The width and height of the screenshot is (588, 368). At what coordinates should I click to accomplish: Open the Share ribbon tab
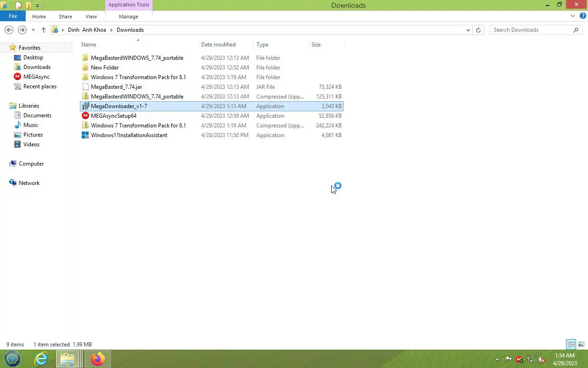pyautogui.click(x=65, y=16)
